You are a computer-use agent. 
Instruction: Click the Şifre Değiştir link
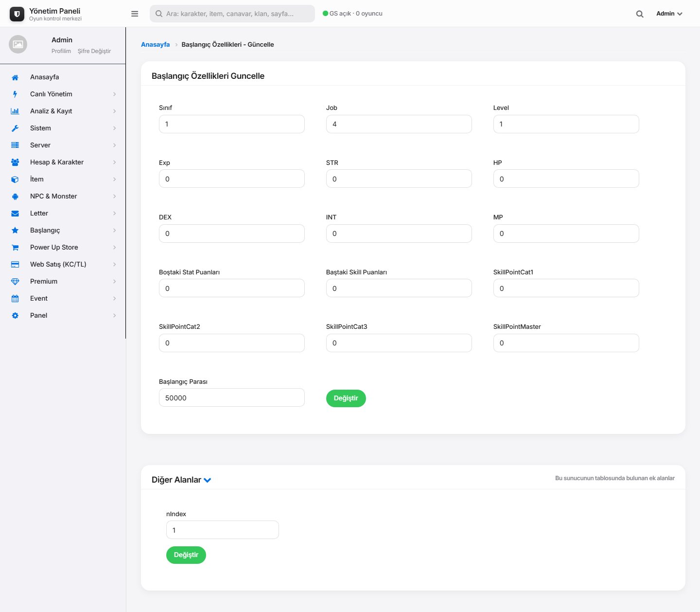tap(94, 51)
